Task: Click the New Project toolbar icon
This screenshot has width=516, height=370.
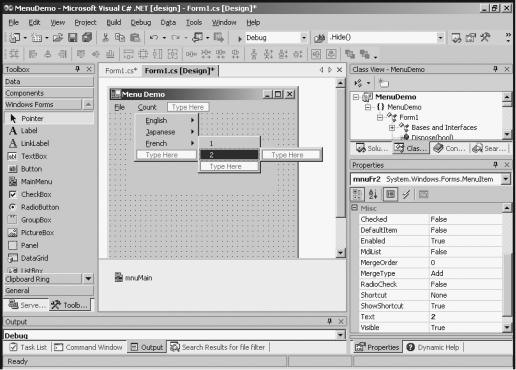Action: [14, 38]
